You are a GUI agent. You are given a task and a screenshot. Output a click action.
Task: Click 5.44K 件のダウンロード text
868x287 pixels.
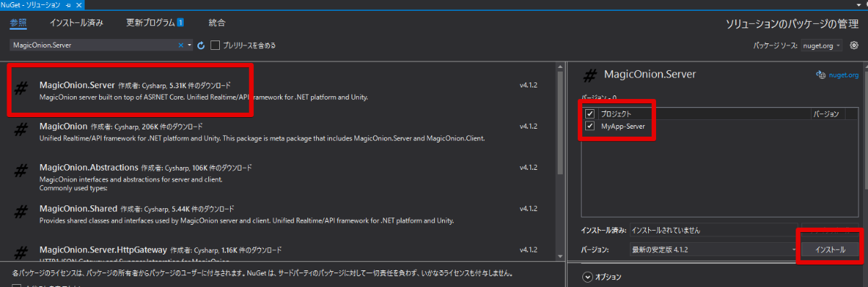tap(202, 209)
